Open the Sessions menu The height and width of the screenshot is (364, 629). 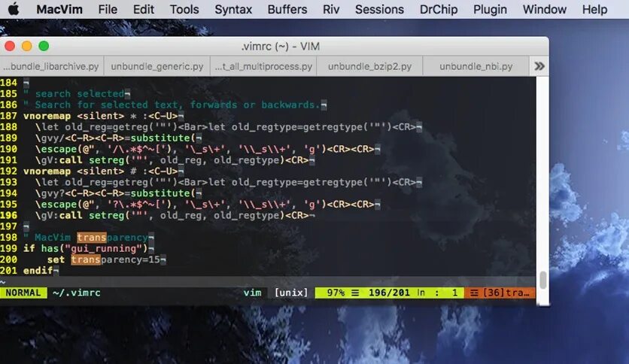point(379,9)
